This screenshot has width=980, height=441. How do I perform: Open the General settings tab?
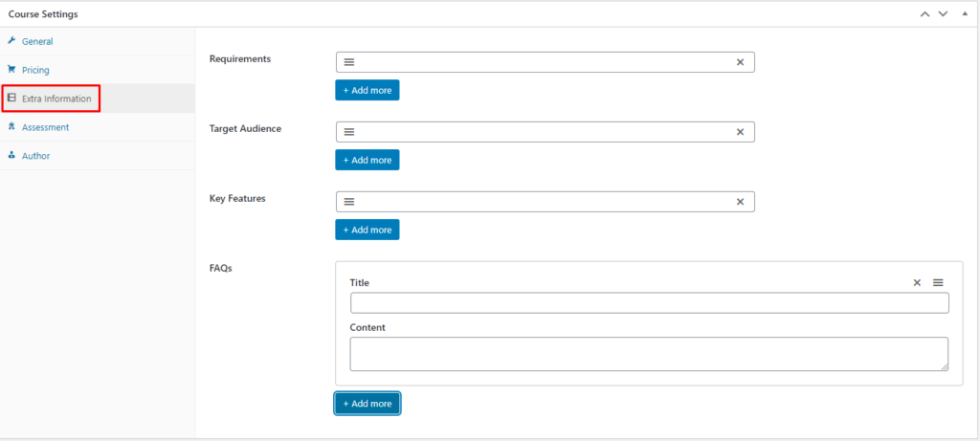click(x=37, y=41)
